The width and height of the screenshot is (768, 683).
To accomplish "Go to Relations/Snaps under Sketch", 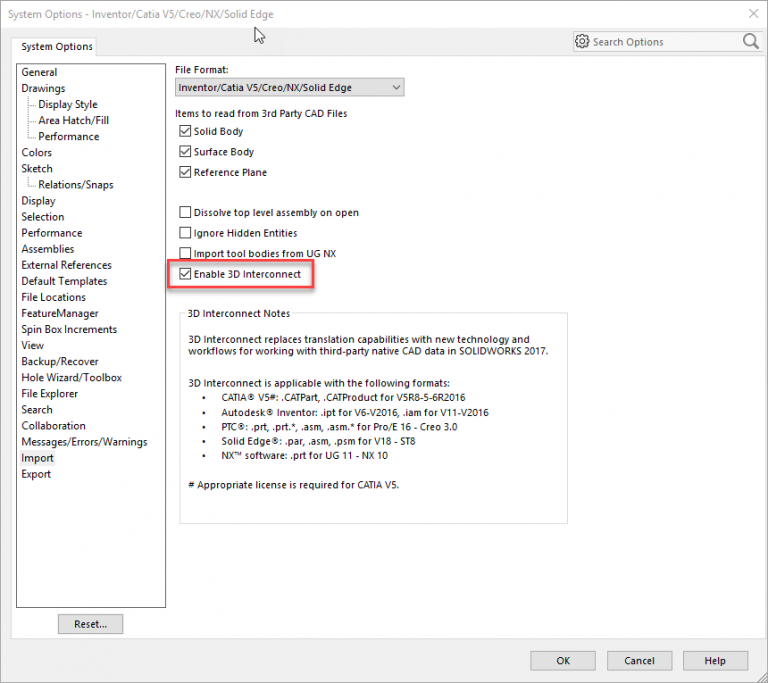I will [x=76, y=185].
